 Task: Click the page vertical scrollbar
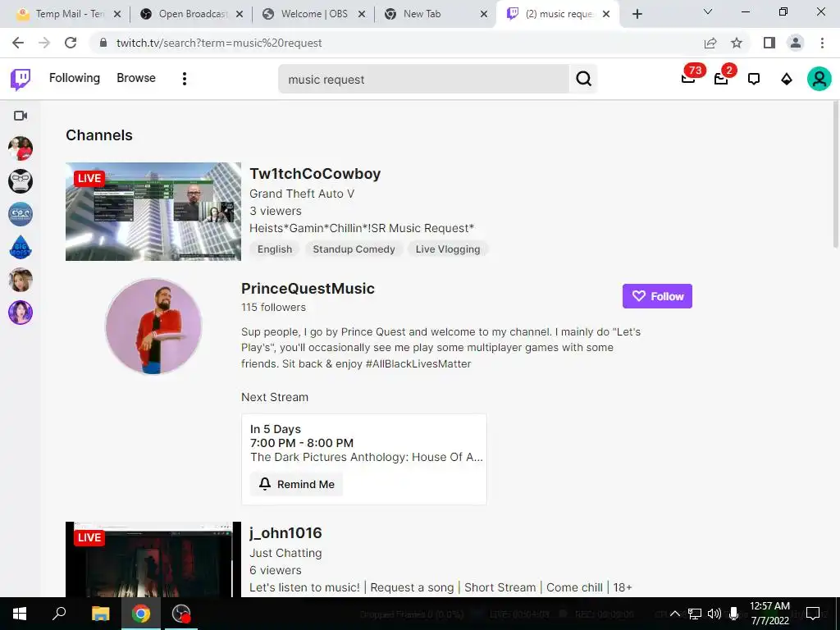coord(836,174)
